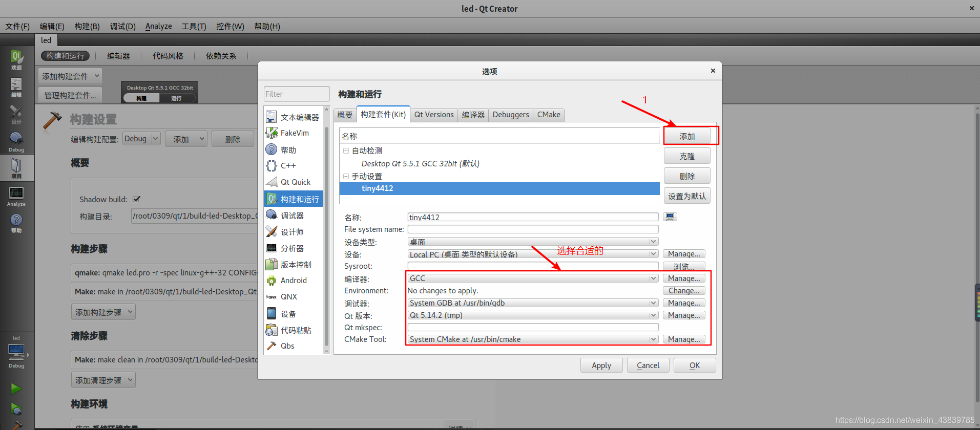Switch to Edit mode icon
Image resolution: width=980 pixels, height=430 pixels.
[16, 87]
